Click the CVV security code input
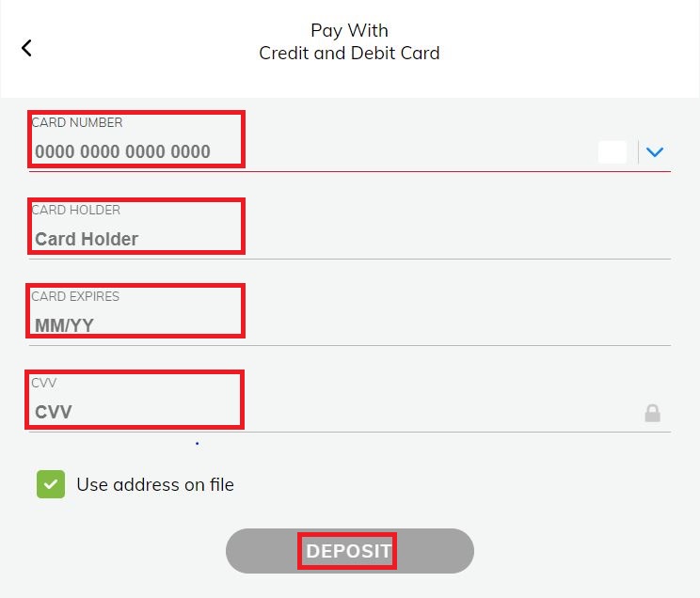Image resolution: width=700 pixels, height=598 pixels. pyautogui.click(x=54, y=413)
